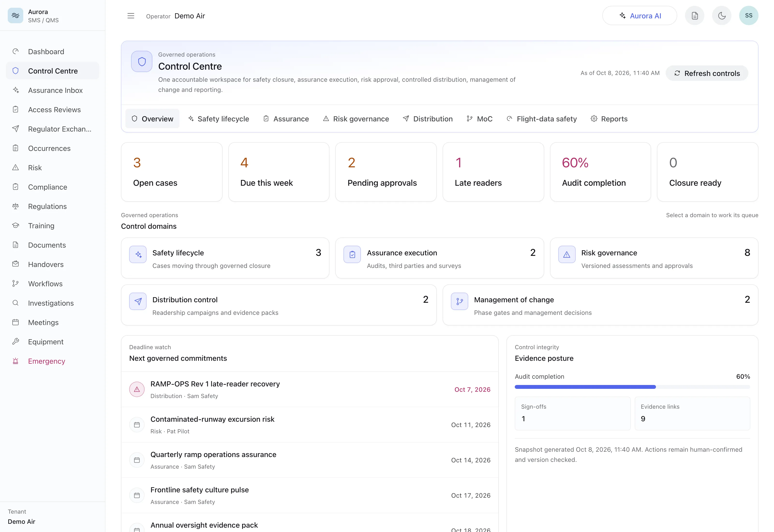This screenshot has width=774, height=532.
Task: Open Dashboard in the sidebar
Action: [53, 52]
